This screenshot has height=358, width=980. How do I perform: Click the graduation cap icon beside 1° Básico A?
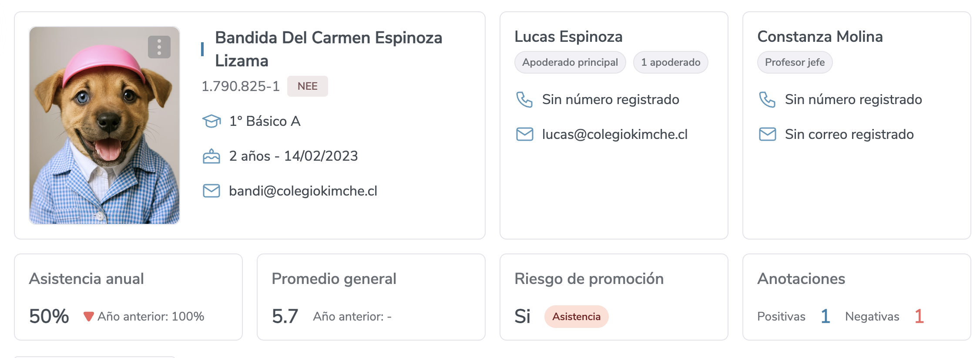[211, 121]
